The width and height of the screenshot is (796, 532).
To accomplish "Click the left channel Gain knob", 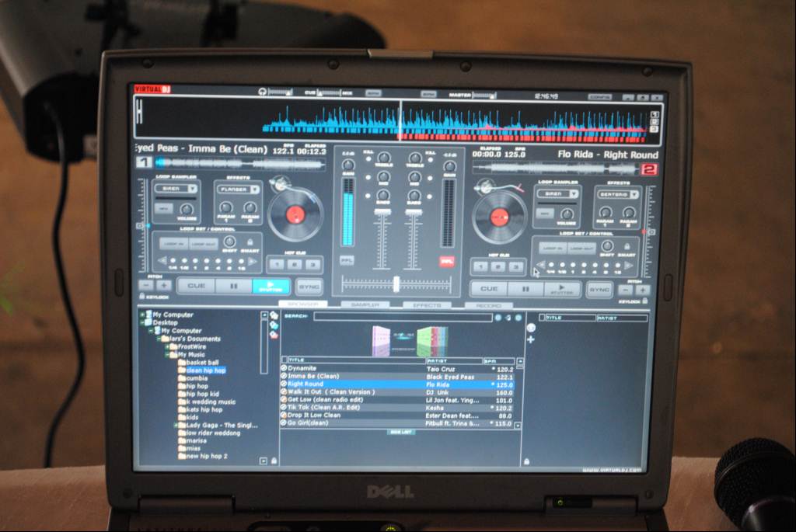I will click(348, 165).
